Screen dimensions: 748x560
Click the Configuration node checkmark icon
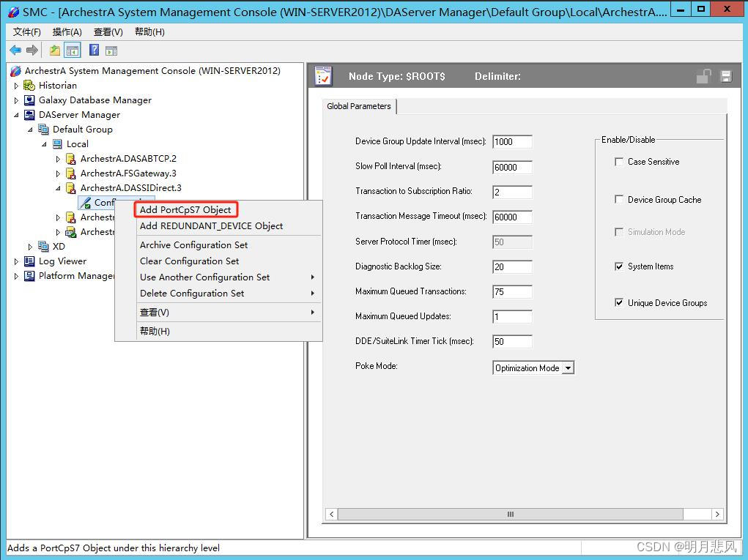[86, 203]
